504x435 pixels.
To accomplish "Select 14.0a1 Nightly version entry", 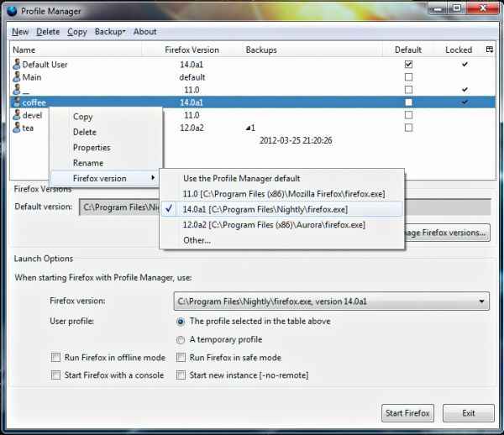I will coord(282,209).
